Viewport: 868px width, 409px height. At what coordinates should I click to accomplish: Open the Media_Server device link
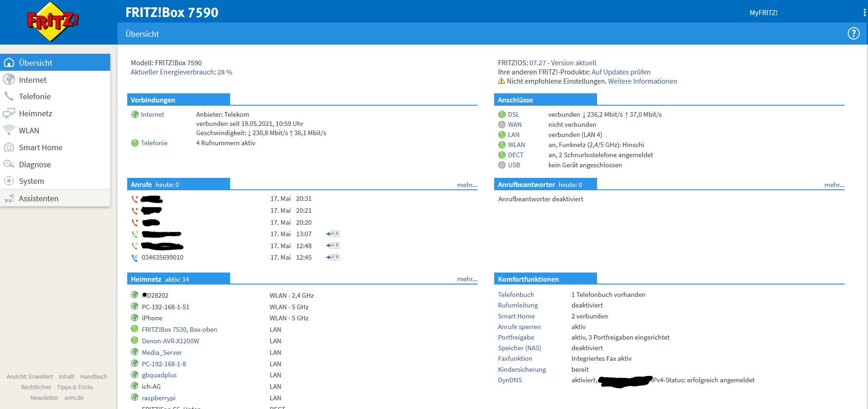(x=162, y=352)
